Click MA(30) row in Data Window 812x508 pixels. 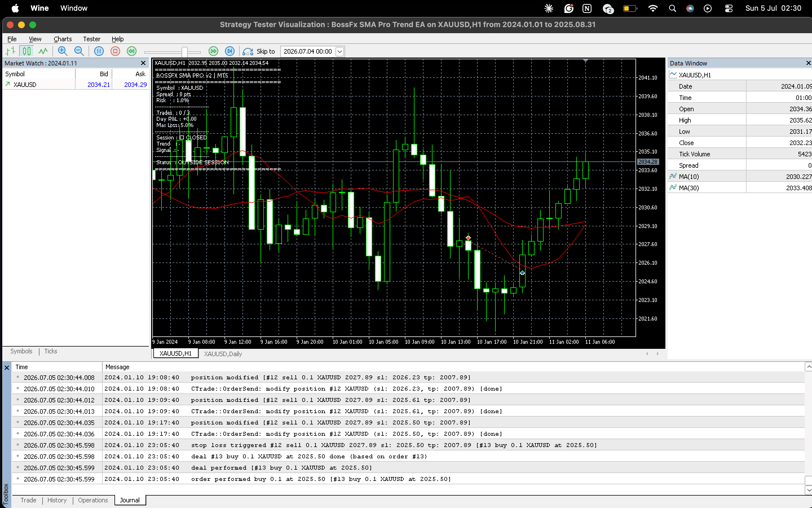[x=740, y=188]
